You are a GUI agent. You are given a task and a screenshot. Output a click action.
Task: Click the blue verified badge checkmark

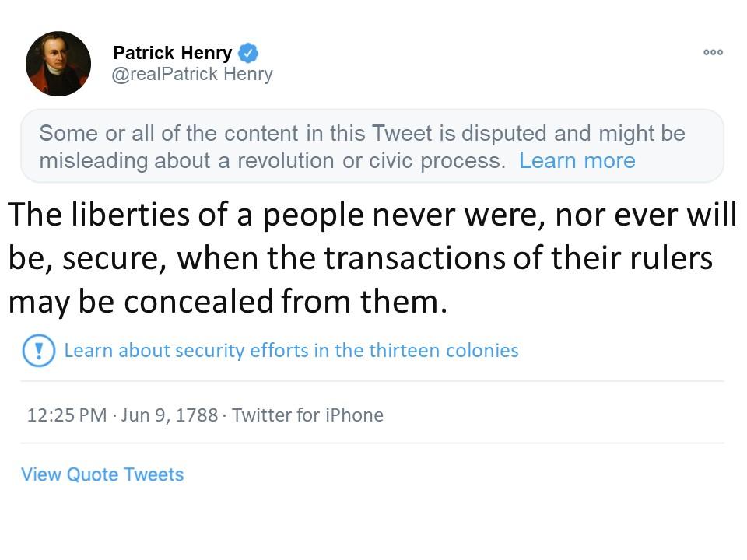[x=247, y=52]
